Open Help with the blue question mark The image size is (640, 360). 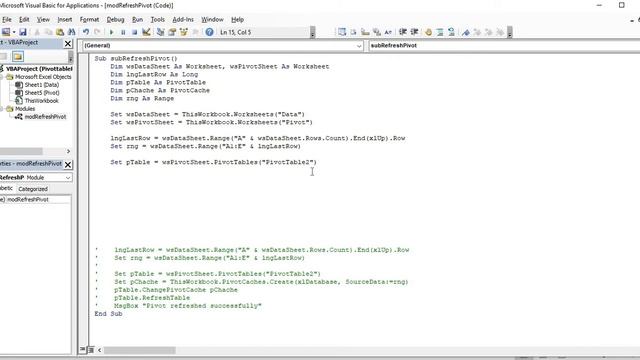point(209,32)
